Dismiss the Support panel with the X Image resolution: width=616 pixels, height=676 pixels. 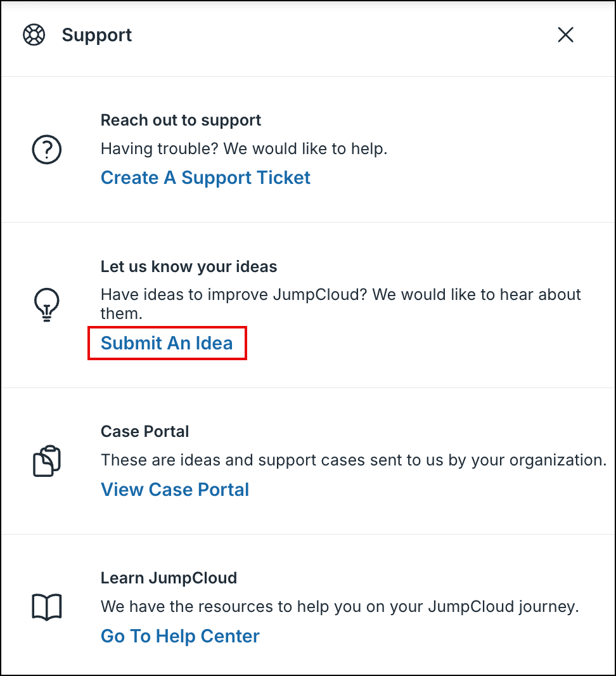(565, 35)
